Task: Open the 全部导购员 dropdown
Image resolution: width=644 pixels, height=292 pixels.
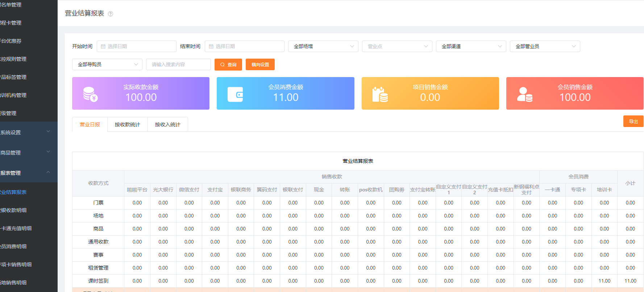Action: point(107,64)
